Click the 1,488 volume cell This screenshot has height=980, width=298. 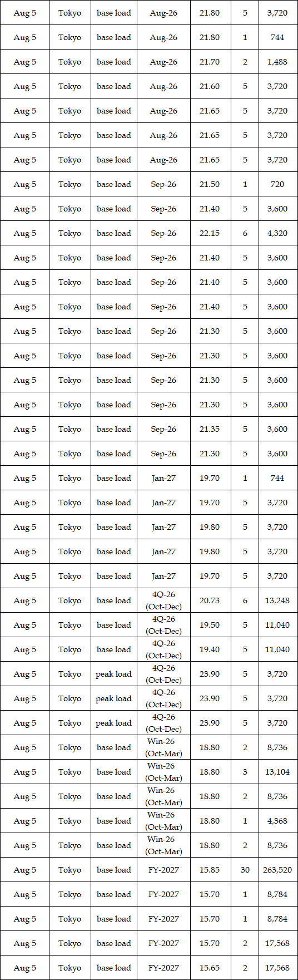pos(278,62)
